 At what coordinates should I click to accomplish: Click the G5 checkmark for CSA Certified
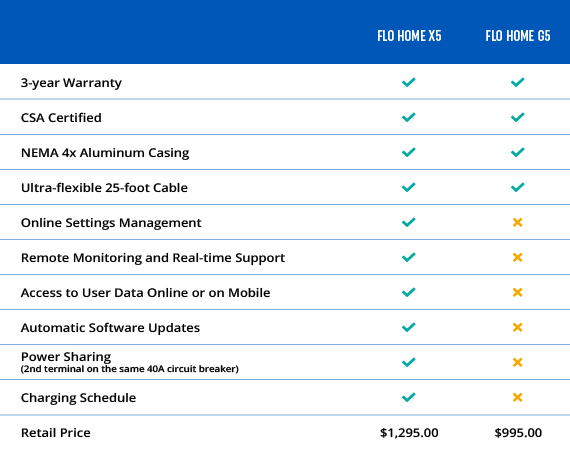tap(517, 117)
